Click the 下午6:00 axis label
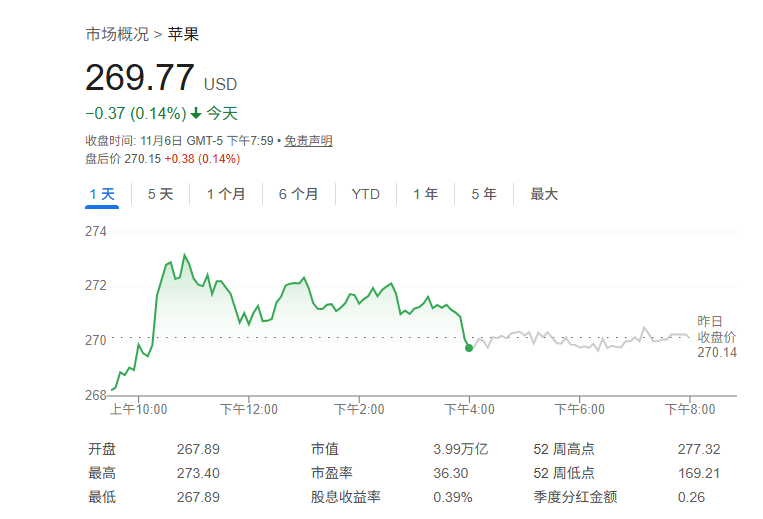 pos(580,410)
